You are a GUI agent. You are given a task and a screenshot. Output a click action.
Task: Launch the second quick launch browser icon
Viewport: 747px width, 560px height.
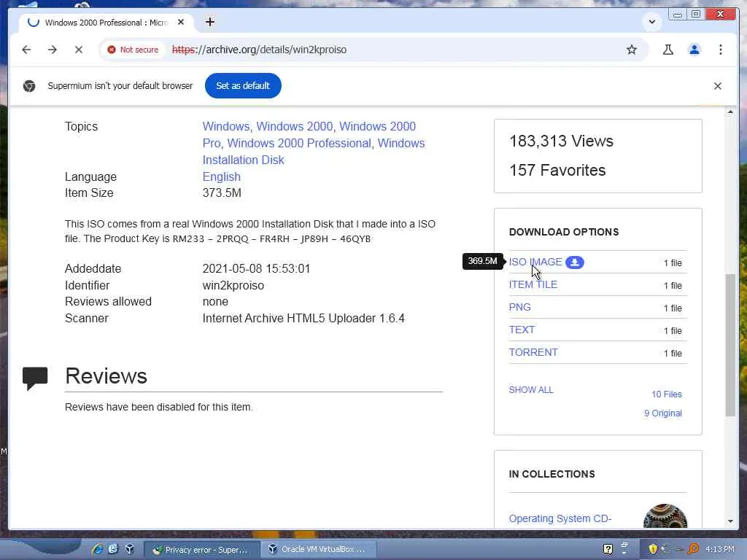tap(113, 549)
